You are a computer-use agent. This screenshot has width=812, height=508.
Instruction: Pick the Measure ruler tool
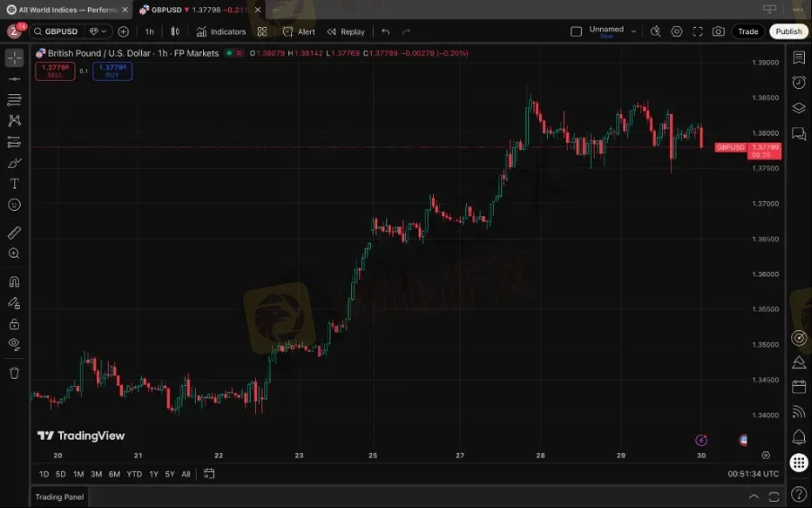point(14,232)
